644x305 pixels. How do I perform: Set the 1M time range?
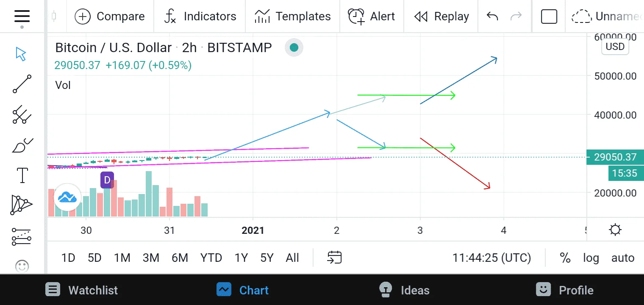(x=122, y=258)
